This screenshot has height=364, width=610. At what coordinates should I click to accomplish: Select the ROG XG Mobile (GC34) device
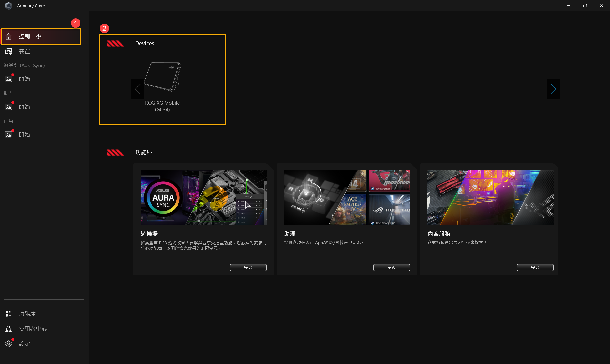(x=162, y=87)
